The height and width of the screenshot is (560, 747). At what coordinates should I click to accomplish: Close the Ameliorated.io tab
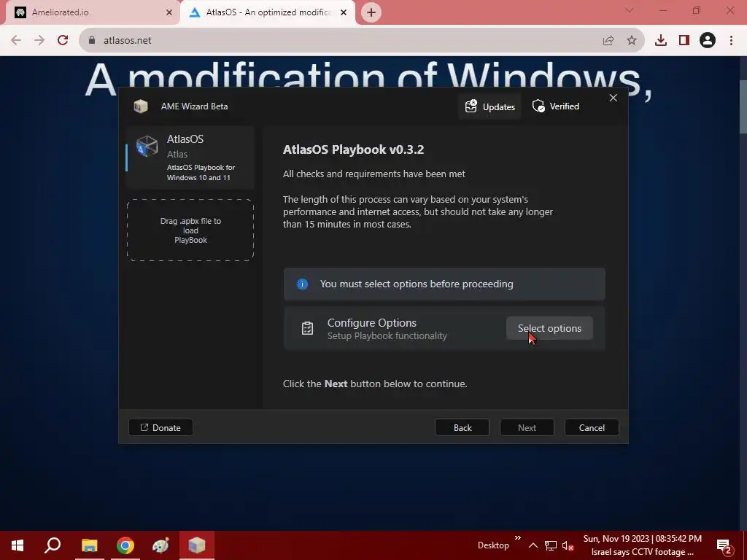click(169, 12)
